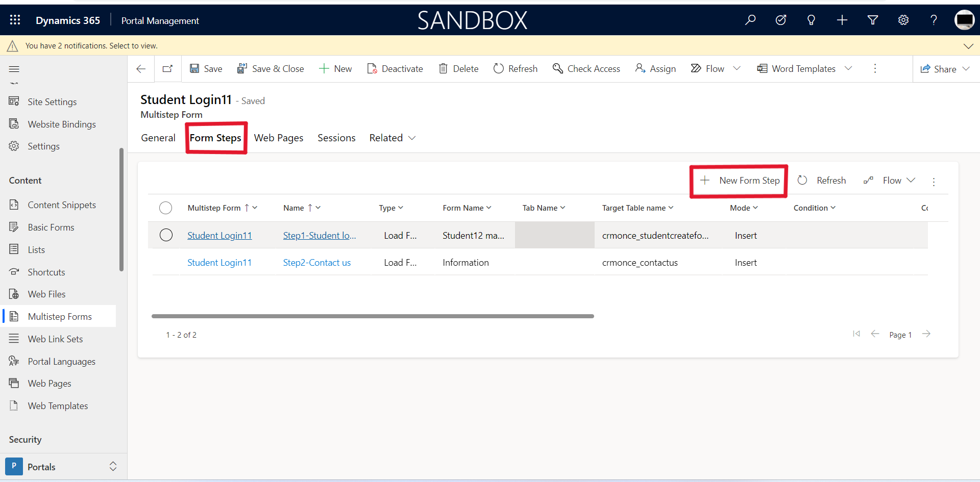980x482 pixels.
Task: Go back using the left arrow
Action: pyautogui.click(x=141, y=69)
